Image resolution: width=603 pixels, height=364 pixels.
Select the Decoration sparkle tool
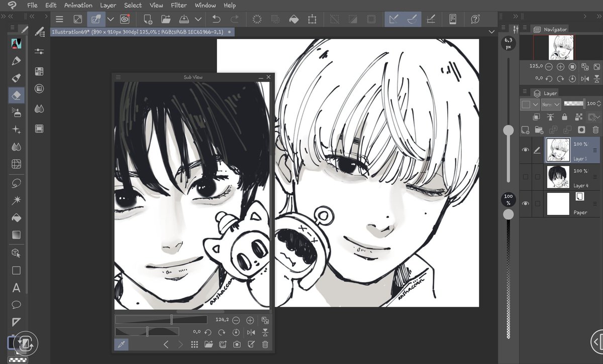click(16, 130)
